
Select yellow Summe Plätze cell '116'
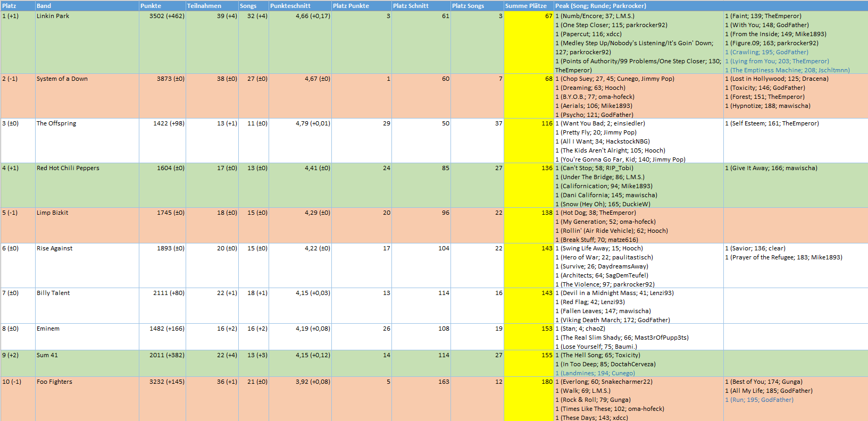(529, 141)
